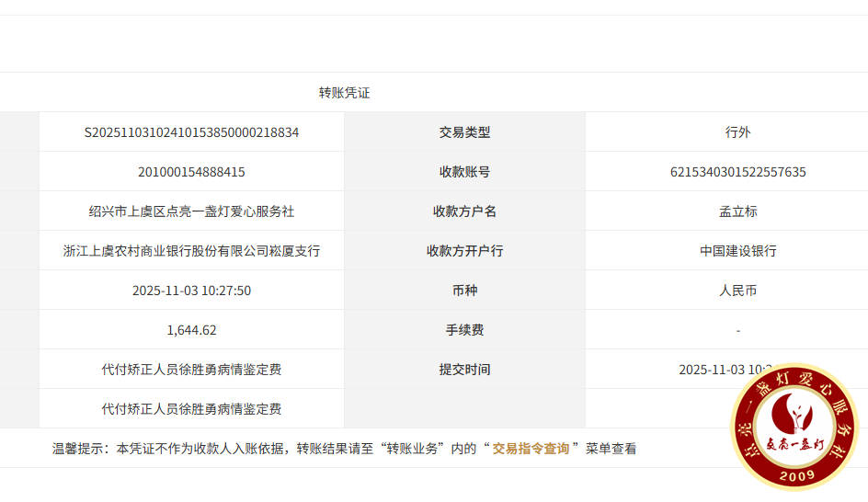Click payer account number 201000154888415
Screen dimensions: 868x502
pos(191,172)
